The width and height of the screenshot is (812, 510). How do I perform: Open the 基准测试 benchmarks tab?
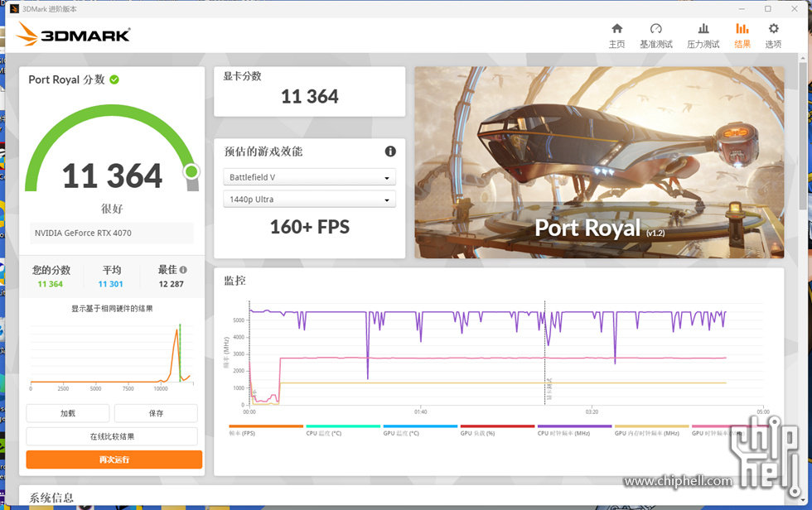coord(655,36)
